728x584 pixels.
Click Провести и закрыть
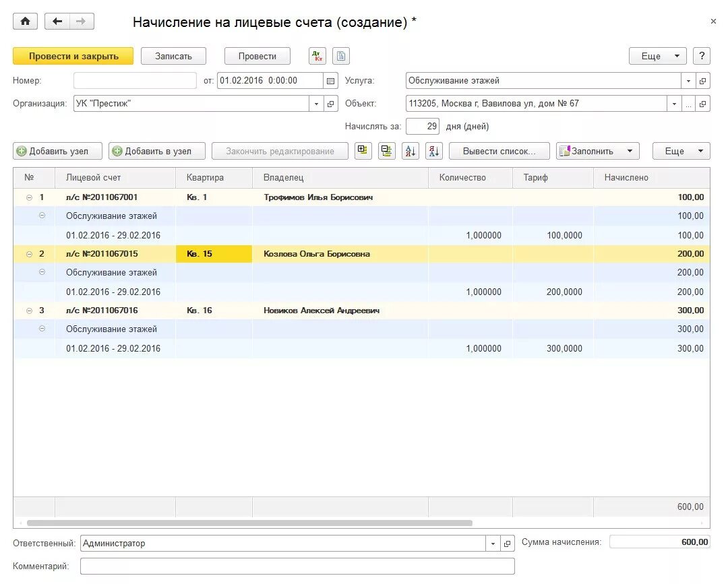(73, 56)
